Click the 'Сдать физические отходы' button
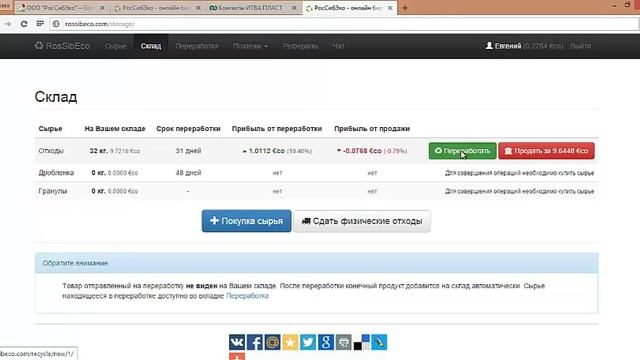The height and width of the screenshot is (360, 640). [362, 221]
